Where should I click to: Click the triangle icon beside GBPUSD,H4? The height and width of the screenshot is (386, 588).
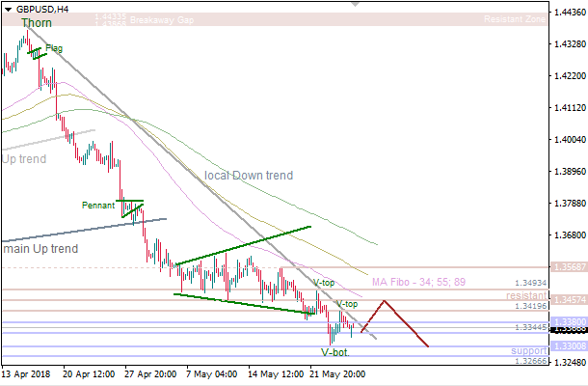click(x=8, y=9)
